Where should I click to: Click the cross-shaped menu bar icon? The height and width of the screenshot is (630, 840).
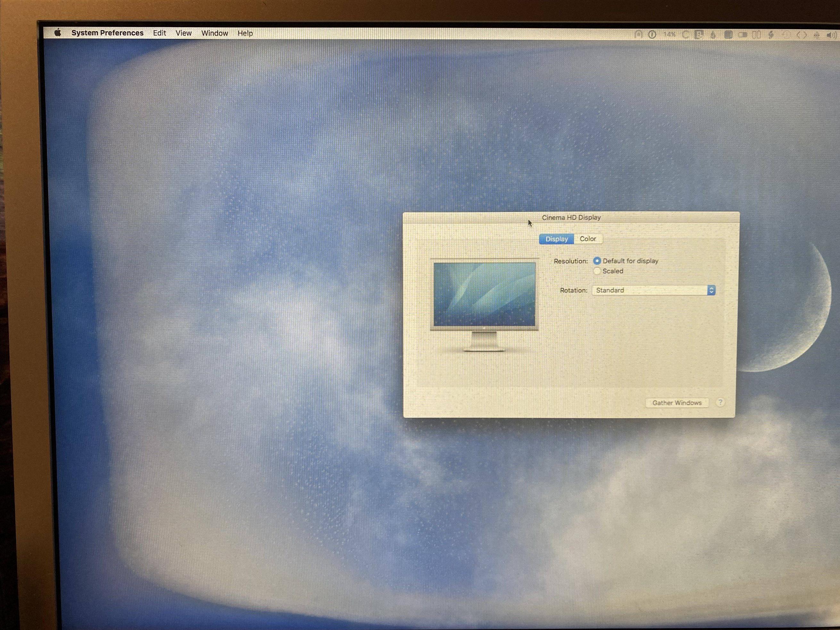point(817,35)
